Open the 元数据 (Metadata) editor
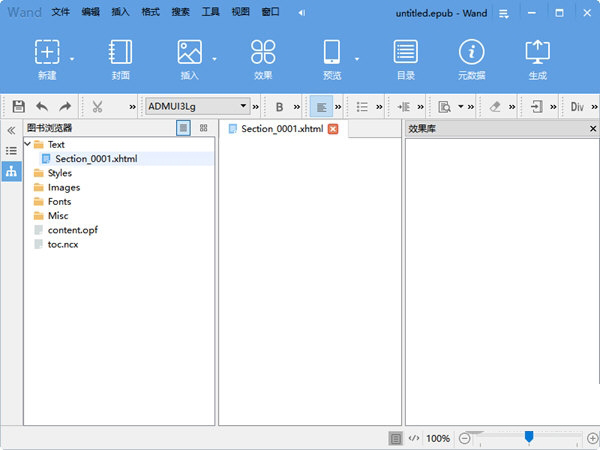The image size is (600, 450). (x=471, y=53)
